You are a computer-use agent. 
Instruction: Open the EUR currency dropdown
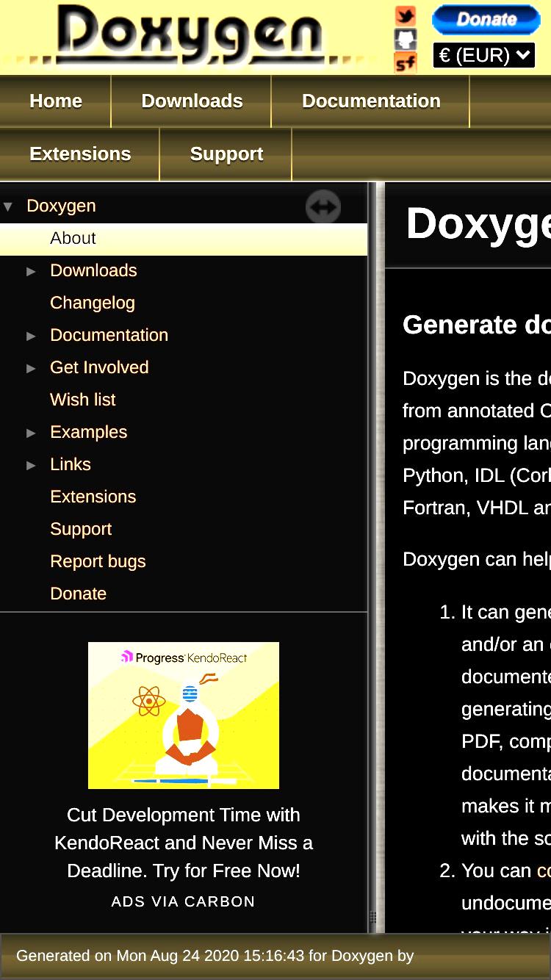[484, 55]
